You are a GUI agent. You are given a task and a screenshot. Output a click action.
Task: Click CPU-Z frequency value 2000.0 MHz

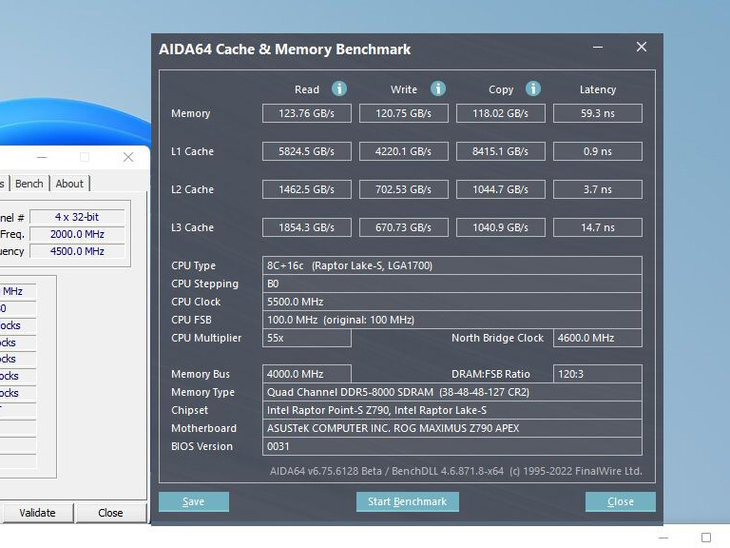(77, 234)
